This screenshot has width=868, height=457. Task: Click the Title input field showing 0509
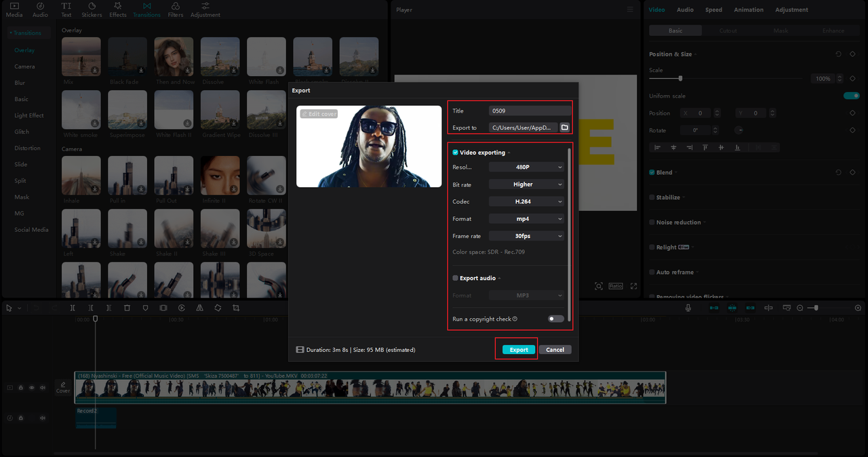click(x=530, y=111)
